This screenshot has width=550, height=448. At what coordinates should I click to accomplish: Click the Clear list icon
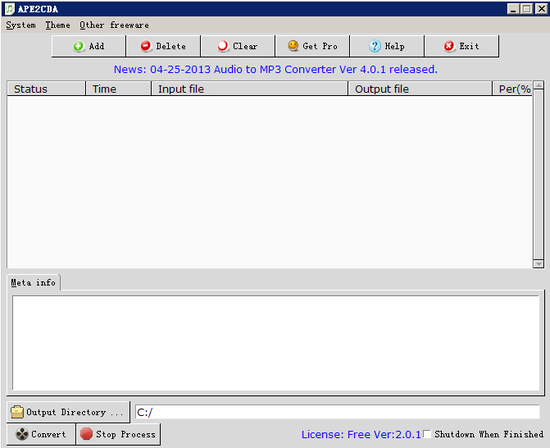click(x=223, y=46)
